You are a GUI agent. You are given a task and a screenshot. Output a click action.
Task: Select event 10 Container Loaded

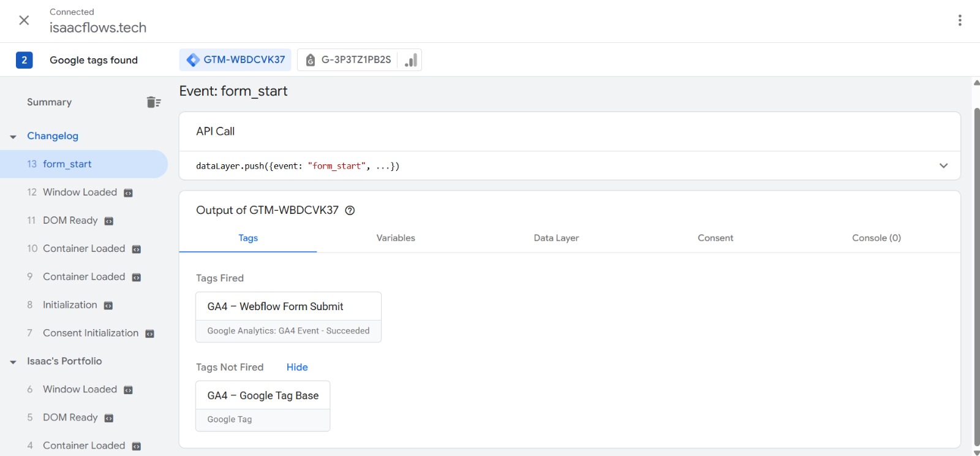[84, 248]
